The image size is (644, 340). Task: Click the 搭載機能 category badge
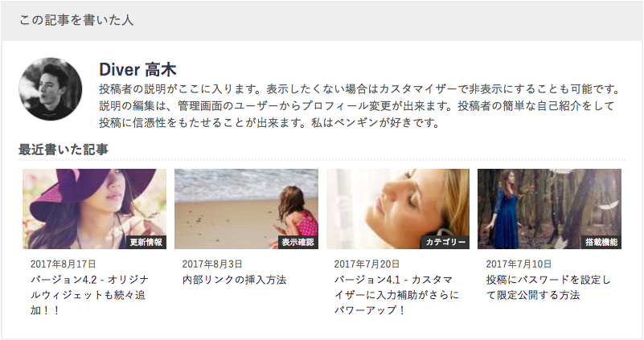(x=601, y=242)
